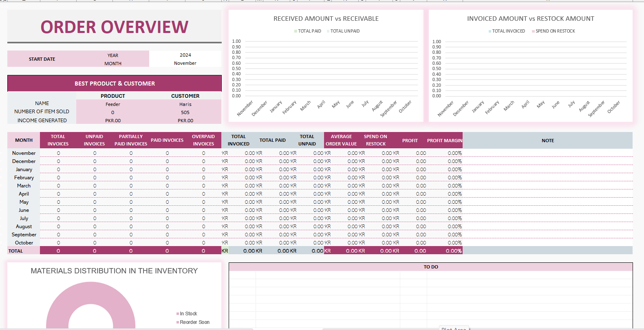Select the July row month cell

[24, 218]
